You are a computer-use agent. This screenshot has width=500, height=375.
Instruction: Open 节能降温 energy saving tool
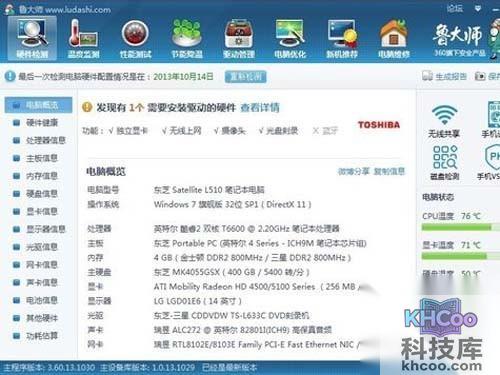click(187, 38)
